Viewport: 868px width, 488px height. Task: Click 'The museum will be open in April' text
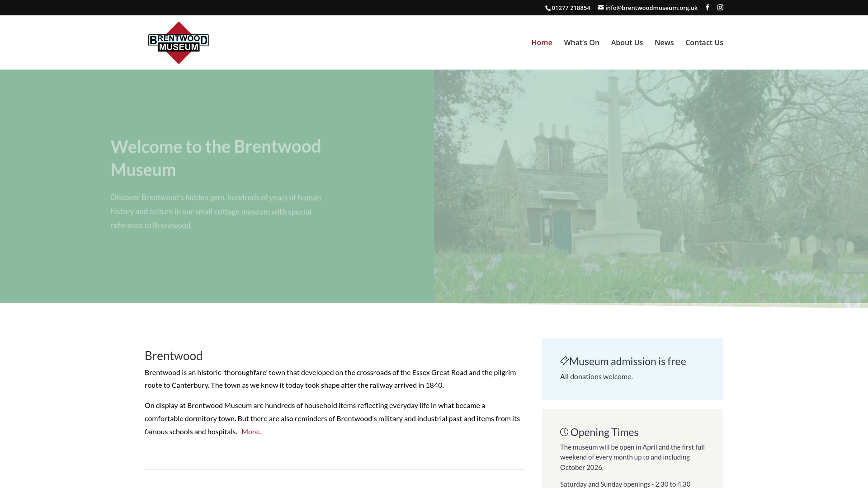point(632,457)
